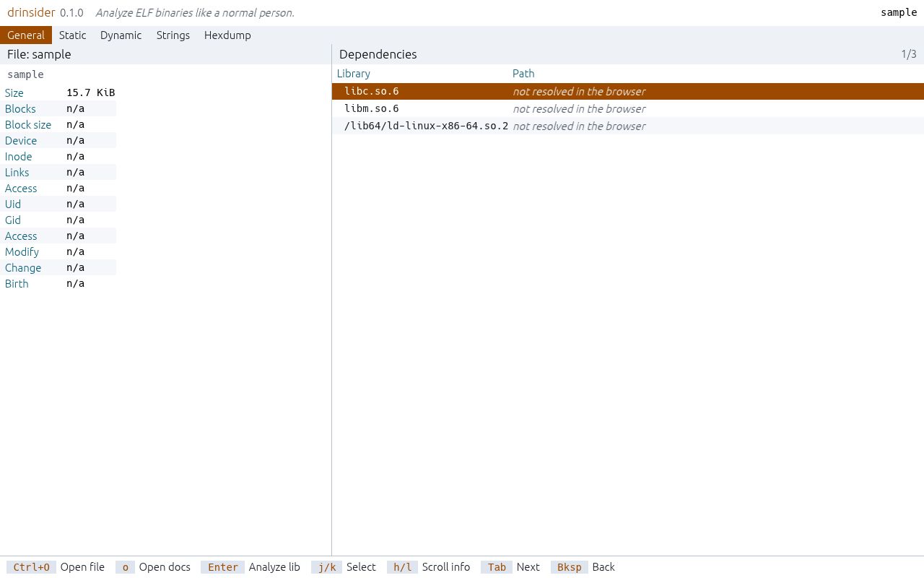Screen dimensions: 924x578
Task: Click the Path column header
Action: click(523, 74)
